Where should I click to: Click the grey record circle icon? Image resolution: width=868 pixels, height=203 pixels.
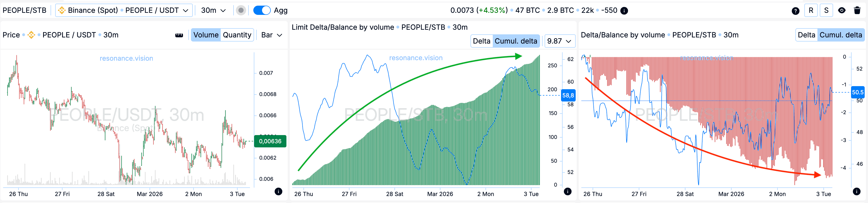coord(240,11)
